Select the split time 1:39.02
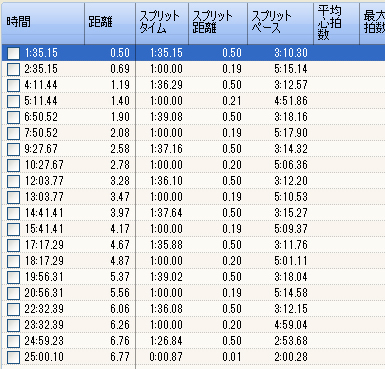Viewport: 385px width, 369px height. click(166, 277)
